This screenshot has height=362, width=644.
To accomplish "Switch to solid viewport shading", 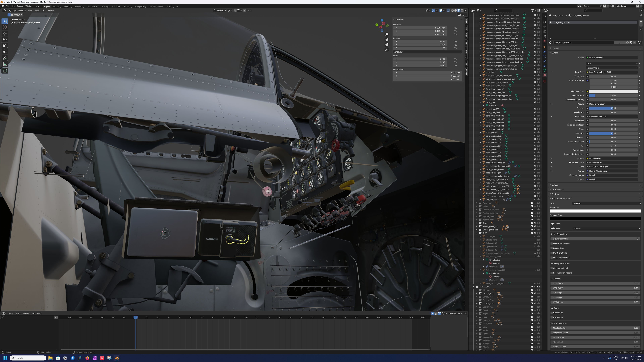I will (455, 11).
